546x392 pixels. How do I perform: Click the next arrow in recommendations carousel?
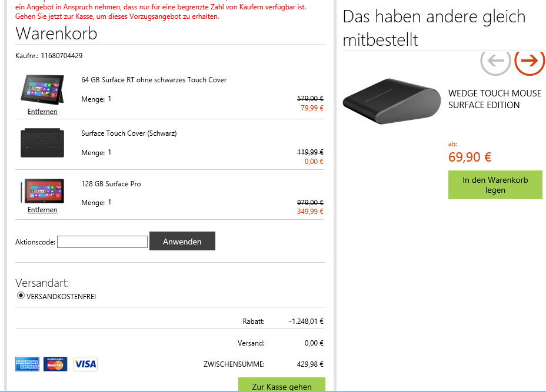[x=530, y=62]
